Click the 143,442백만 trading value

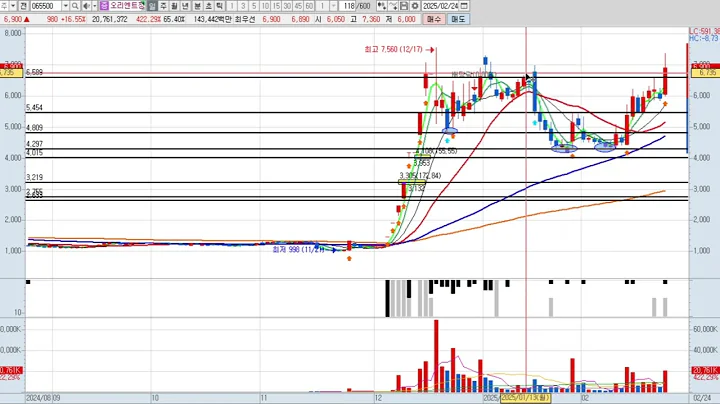point(212,19)
